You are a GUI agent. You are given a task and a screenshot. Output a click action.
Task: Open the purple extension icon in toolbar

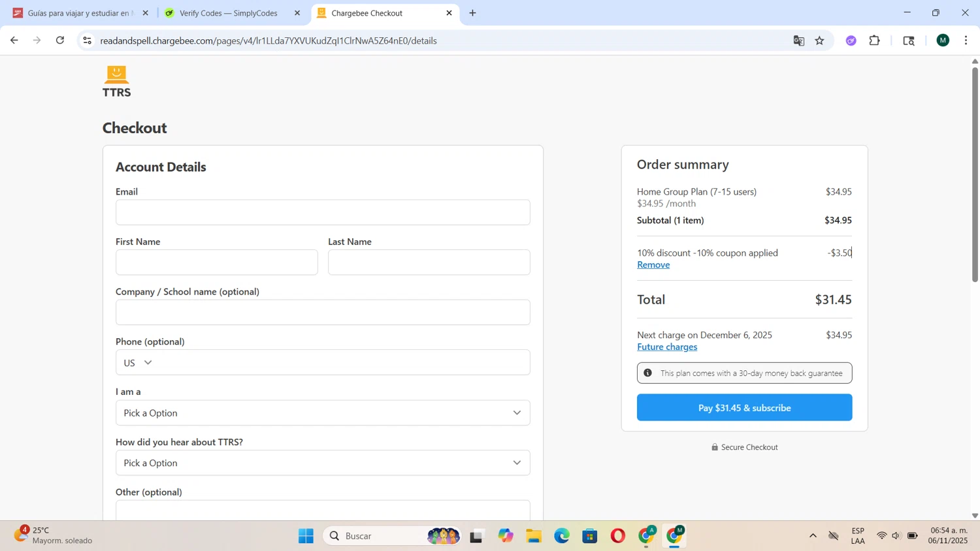tap(851, 40)
